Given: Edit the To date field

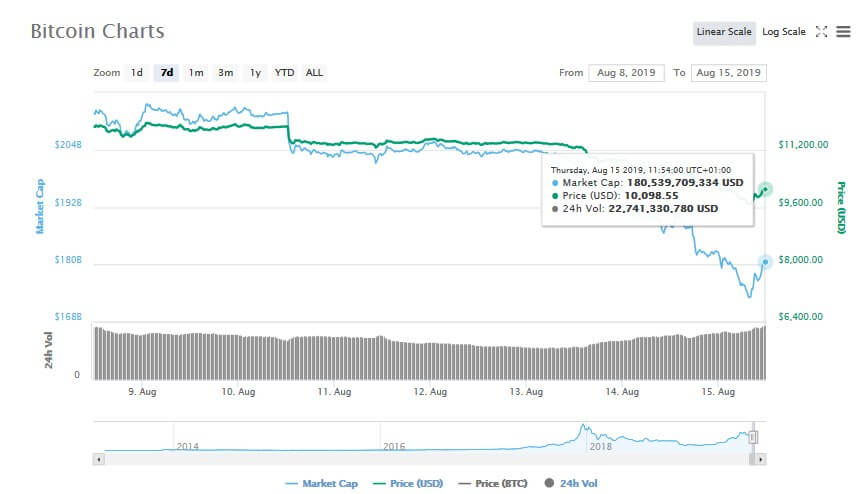Looking at the screenshot, I should (728, 73).
